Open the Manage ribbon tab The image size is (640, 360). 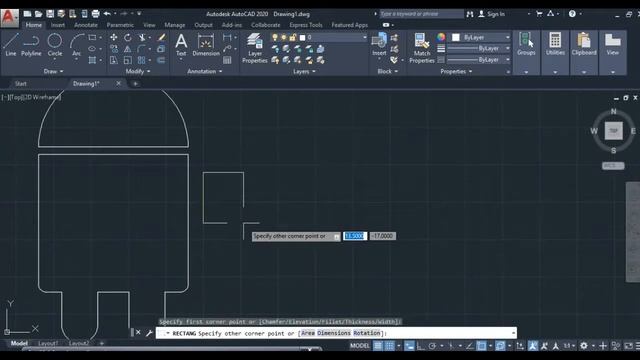(175, 25)
